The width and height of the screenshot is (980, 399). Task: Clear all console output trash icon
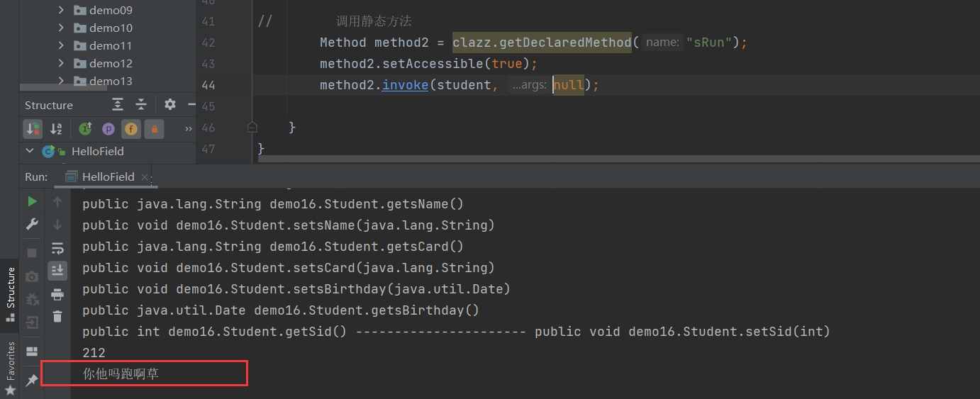pyautogui.click(x=57, y=317)
